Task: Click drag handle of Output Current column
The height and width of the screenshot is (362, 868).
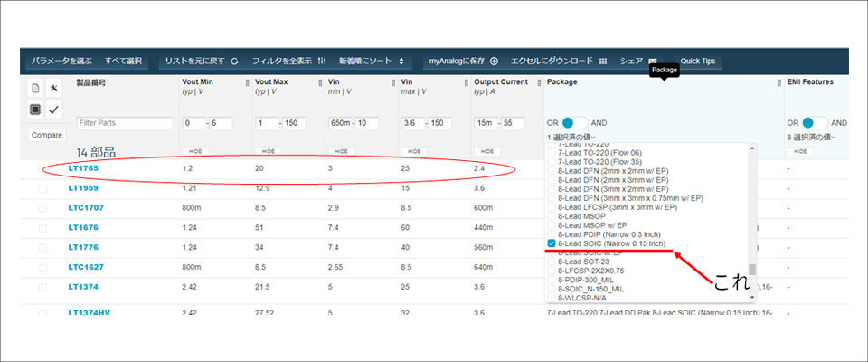Action: [x=540, y=82]
